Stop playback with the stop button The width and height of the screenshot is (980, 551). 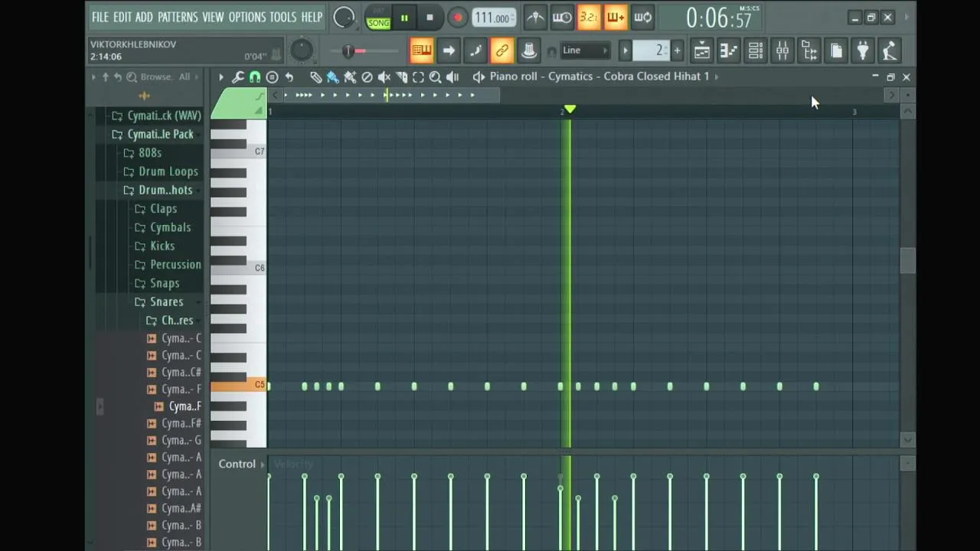(430, 18)
